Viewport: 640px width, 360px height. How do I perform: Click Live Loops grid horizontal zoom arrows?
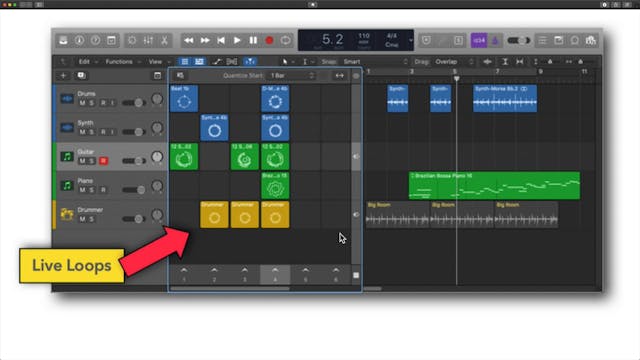340,76
